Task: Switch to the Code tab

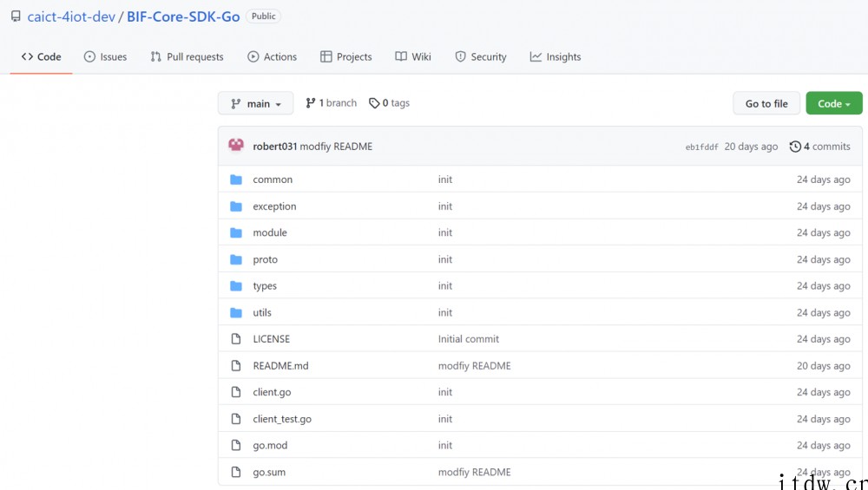Action: click(41, 56)
